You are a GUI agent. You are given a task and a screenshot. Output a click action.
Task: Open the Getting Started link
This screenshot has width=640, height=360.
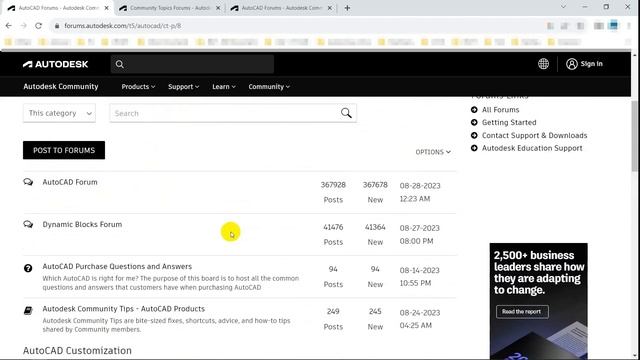coord(509,122)
